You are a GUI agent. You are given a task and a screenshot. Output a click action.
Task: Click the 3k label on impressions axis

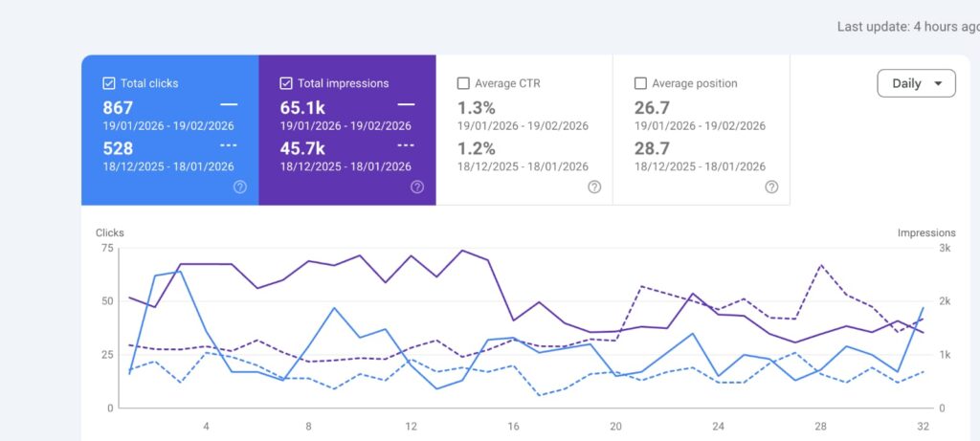pos(945,248)
